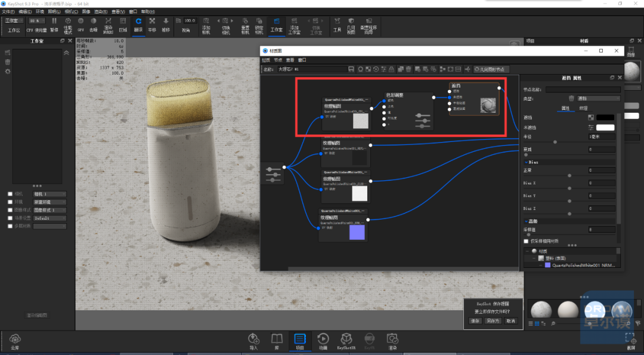Viewport: 644px width, 355px height.
Task: Open the gear settings in 工作室 panel
Action: 7,72
